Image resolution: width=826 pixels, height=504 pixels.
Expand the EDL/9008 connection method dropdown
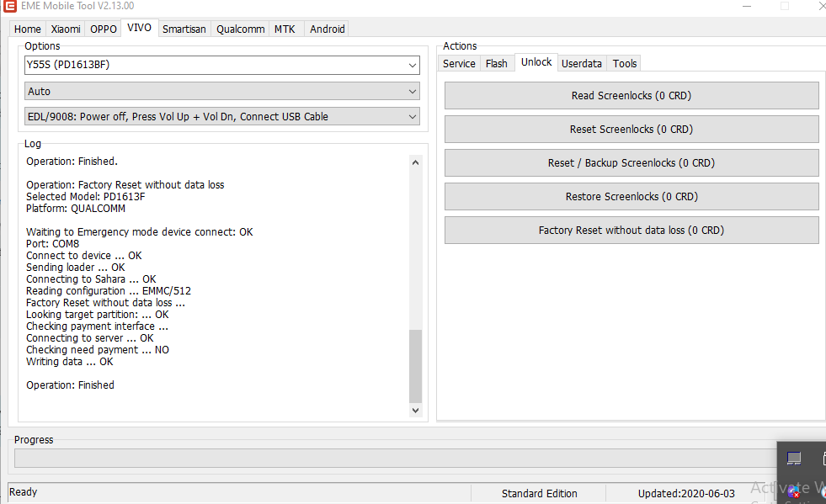412,116
